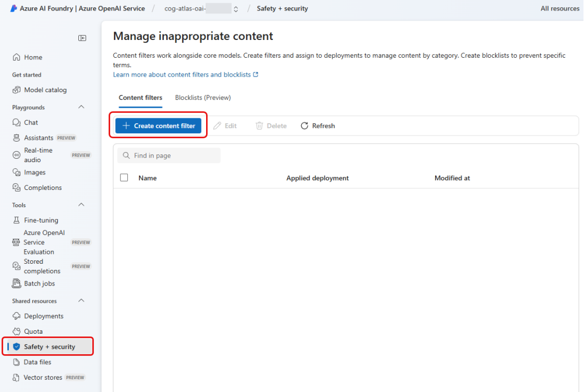
Task: Click the circular Refresh arrow icon
Action: [305, 126]
